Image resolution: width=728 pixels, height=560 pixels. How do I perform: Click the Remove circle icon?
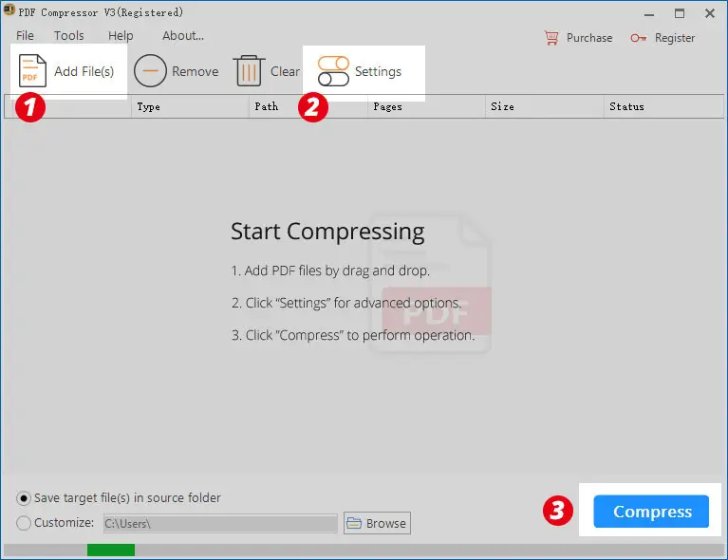tap(150, 70)
